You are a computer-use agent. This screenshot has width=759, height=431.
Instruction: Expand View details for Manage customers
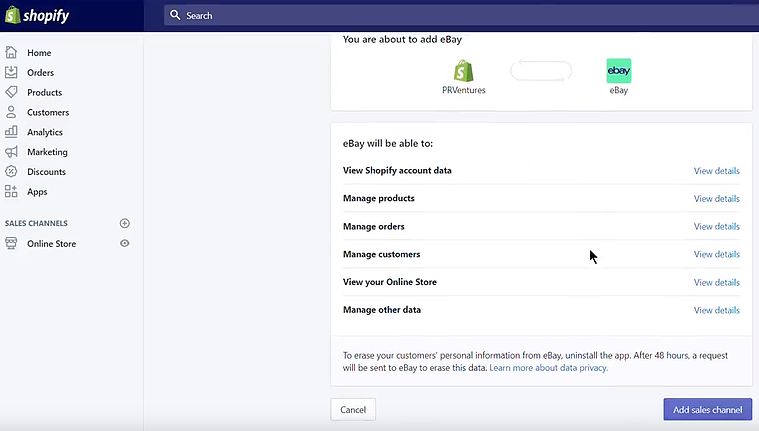(716, 254)
